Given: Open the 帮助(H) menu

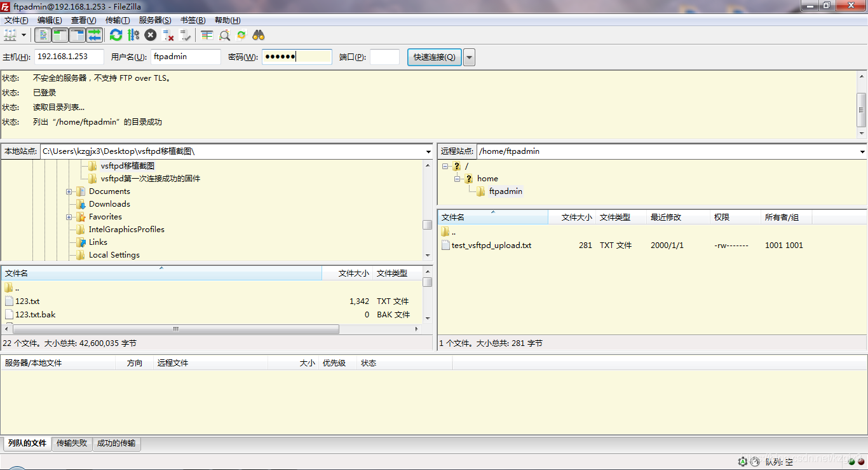Looking at the screenshot, I should coord(228,20).
